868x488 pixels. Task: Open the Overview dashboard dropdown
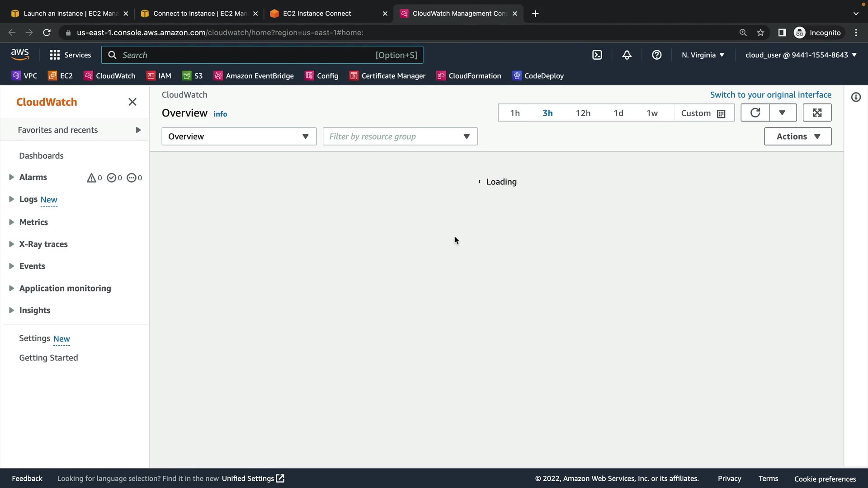coord(239,136)
